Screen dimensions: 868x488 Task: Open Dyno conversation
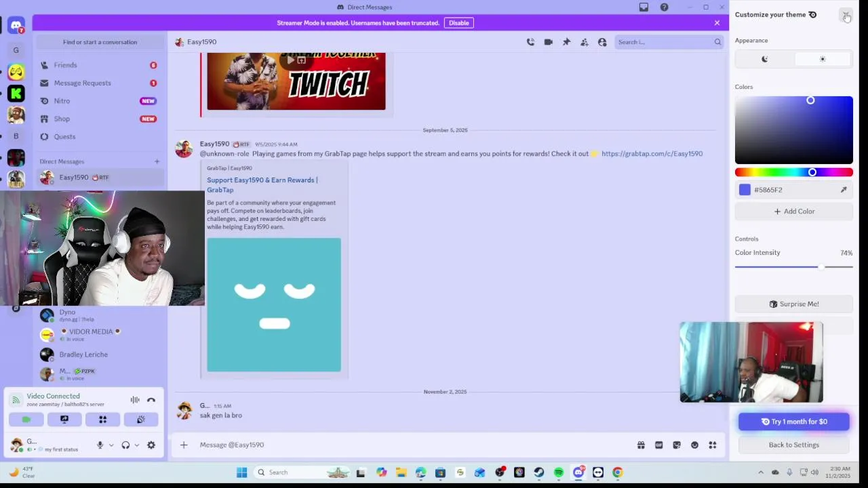pos(100,315)
